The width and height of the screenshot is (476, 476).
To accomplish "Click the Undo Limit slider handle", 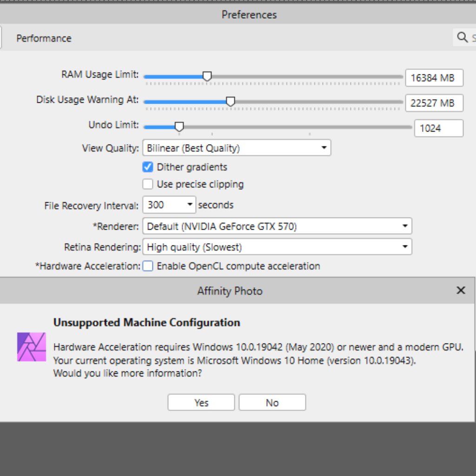I will (179, 126).
